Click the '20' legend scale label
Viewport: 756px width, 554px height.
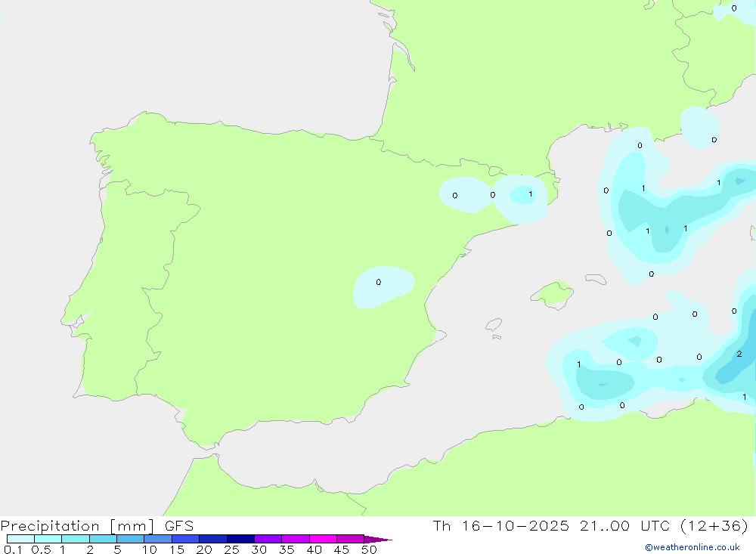(x=204, y=549)
